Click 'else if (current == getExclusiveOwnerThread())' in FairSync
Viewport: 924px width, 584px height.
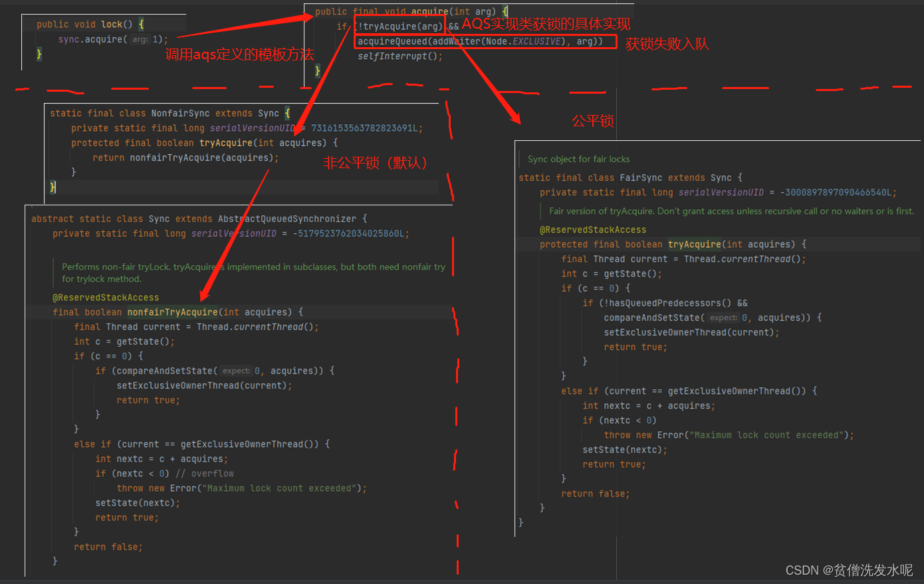click(x=689, y=391)
